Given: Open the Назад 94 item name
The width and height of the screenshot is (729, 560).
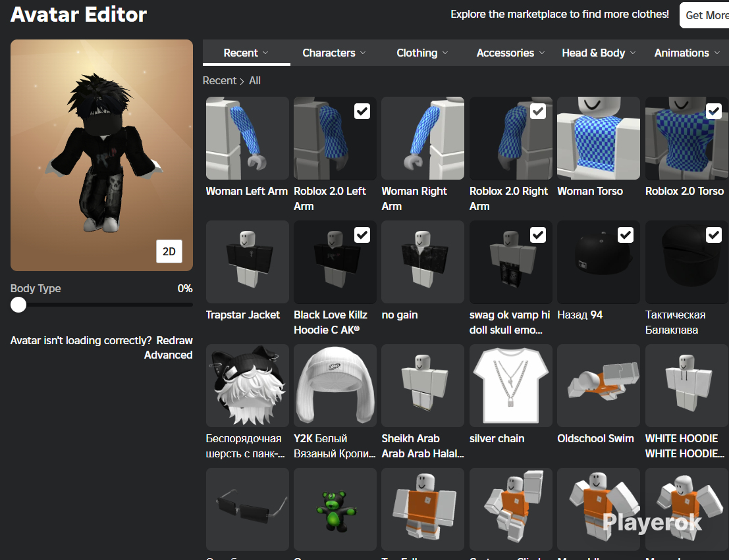Looking at the screenshot, I should [580, 315].
